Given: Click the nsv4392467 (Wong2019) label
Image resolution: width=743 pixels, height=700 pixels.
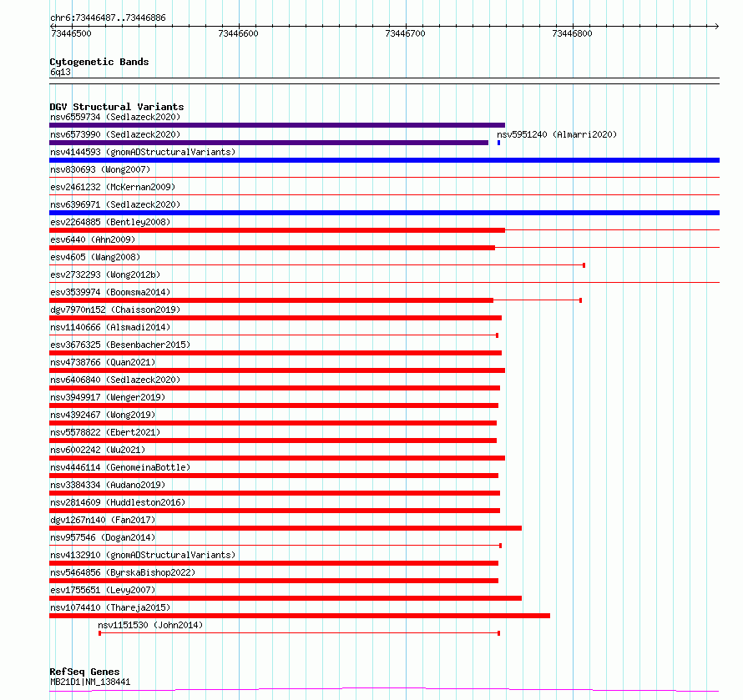Looking at the screenshot, I should [103, 415].
